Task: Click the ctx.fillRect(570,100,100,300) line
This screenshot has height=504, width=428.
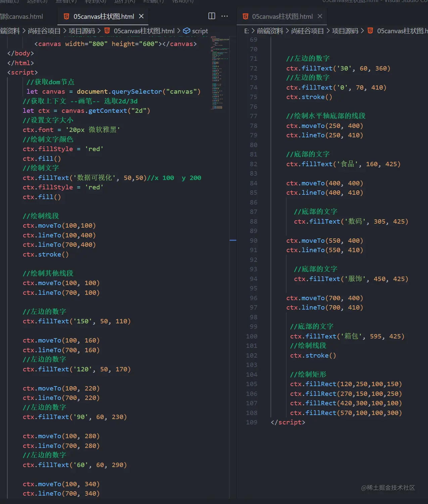Action: [346, 413]
